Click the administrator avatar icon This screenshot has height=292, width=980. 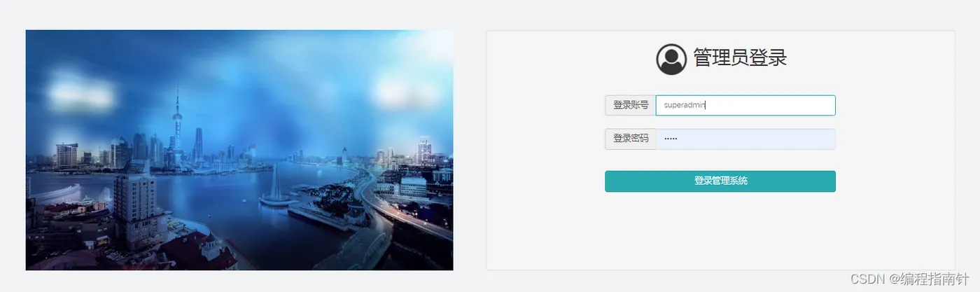click(671, 59)
